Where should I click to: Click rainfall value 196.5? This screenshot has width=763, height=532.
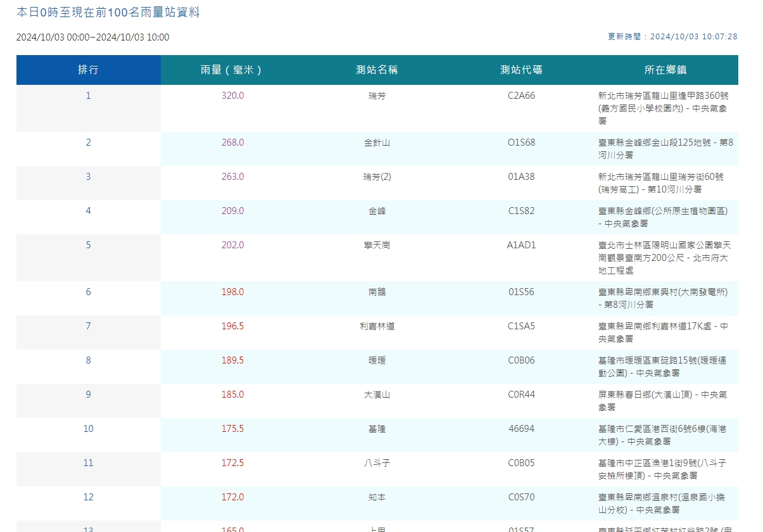tap(232, 326)
